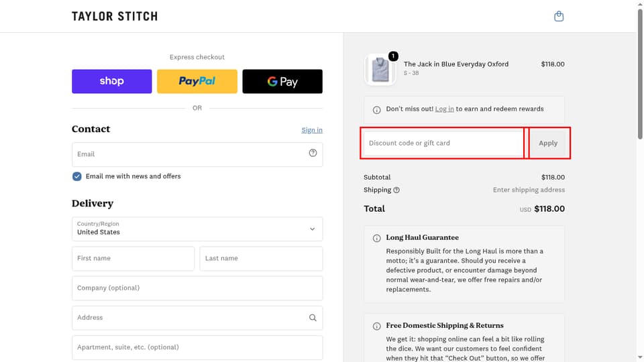Viewport: 644px width, 362px height.
Task: Click The Jack in Blue Everyday Oxford title
Action: click(x=456, y=64)
